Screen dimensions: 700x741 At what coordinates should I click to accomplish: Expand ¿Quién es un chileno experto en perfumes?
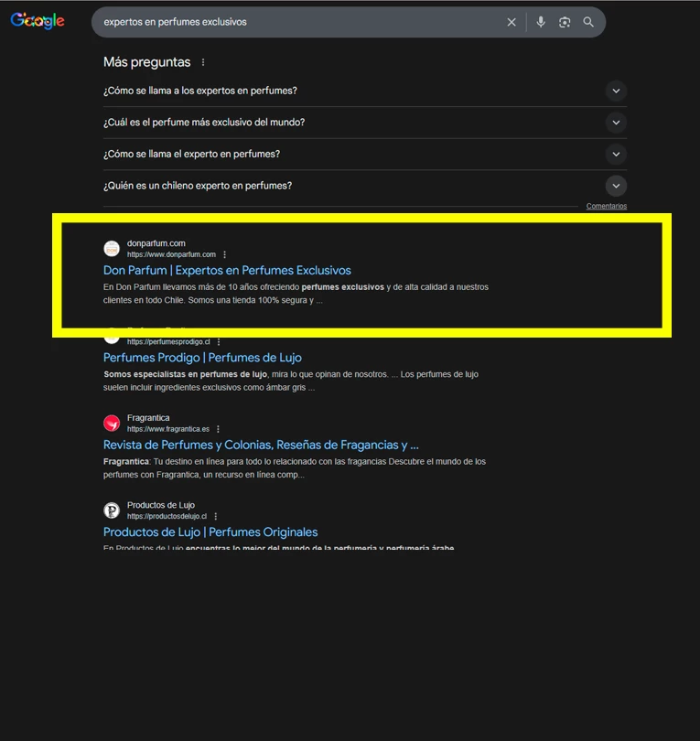pyautogui.click(x=365, y=186)
